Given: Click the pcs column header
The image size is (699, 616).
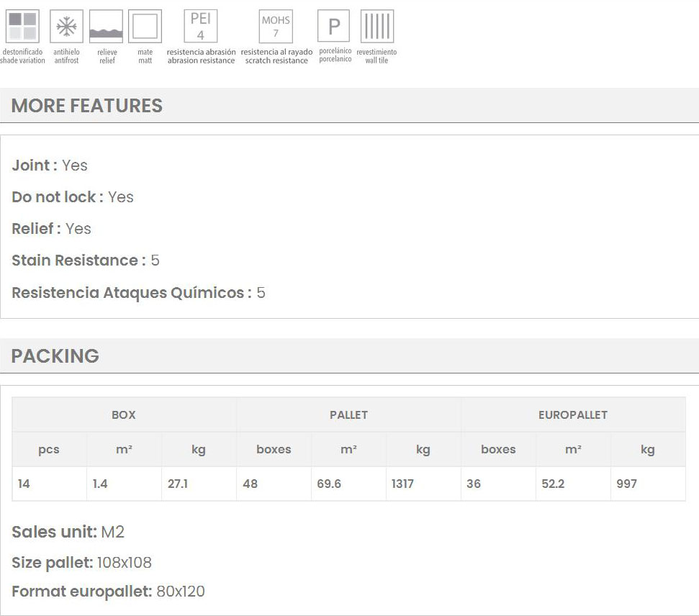Looking at the screenshot, I should [x=49, y=449].
